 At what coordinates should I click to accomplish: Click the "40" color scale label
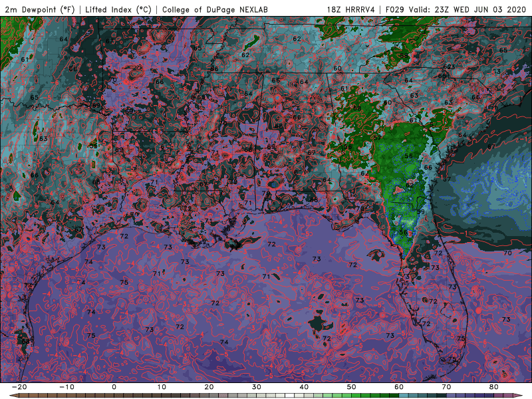pos(304,387)
